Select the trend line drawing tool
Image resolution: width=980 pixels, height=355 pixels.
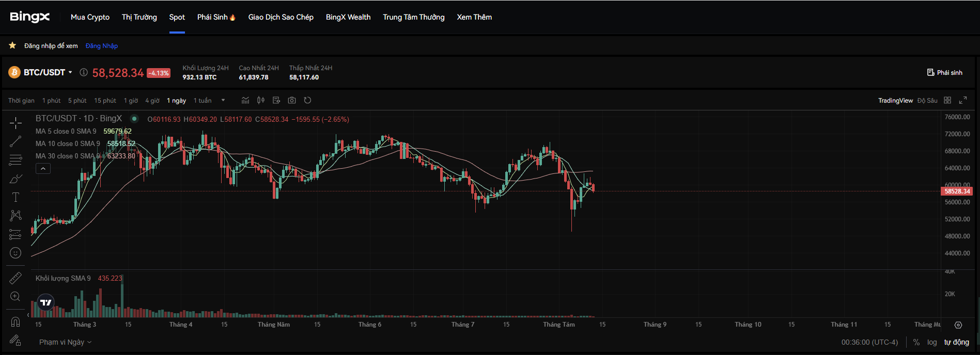(15, 141)
